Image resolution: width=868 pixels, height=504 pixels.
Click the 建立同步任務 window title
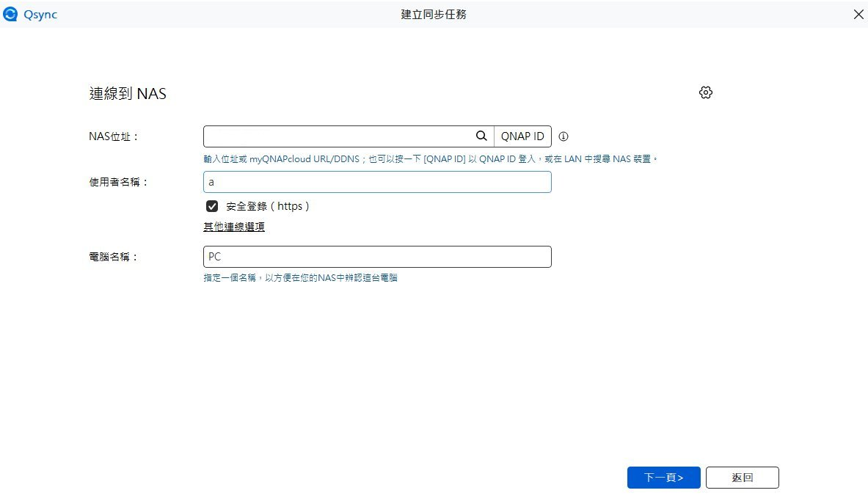pos(433,15)
